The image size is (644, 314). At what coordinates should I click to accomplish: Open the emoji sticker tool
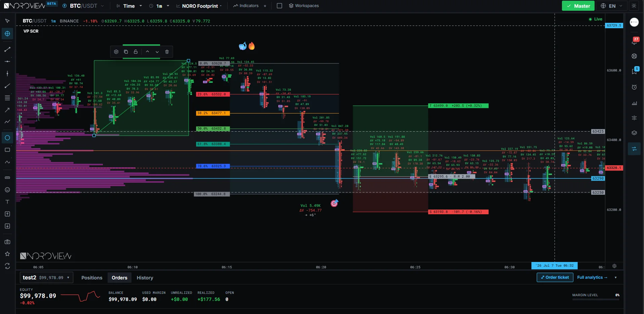[x=7, y=190]
